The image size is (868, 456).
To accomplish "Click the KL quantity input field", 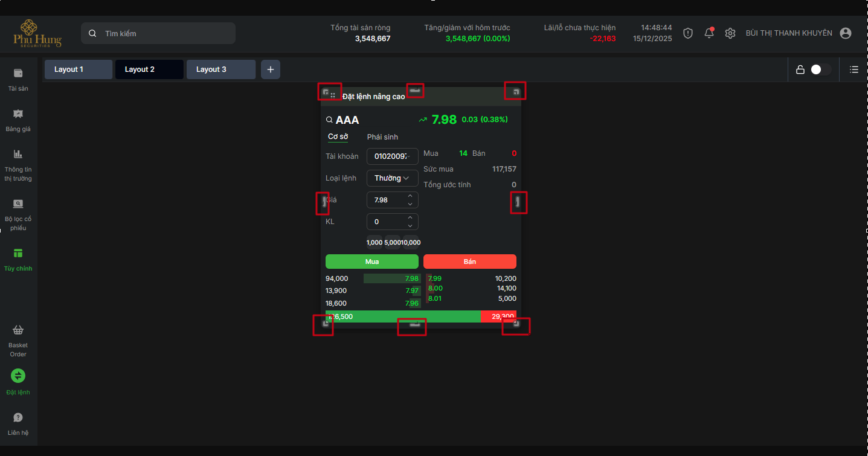I will point(387,222).
